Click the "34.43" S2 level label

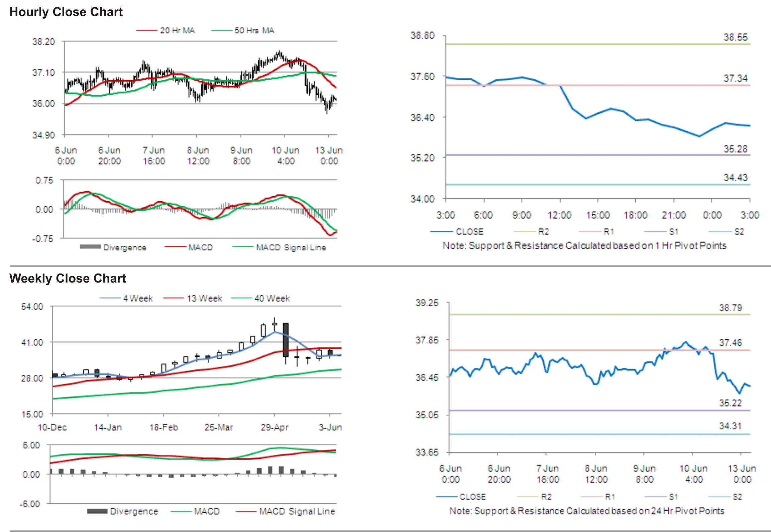coord(736,177)
